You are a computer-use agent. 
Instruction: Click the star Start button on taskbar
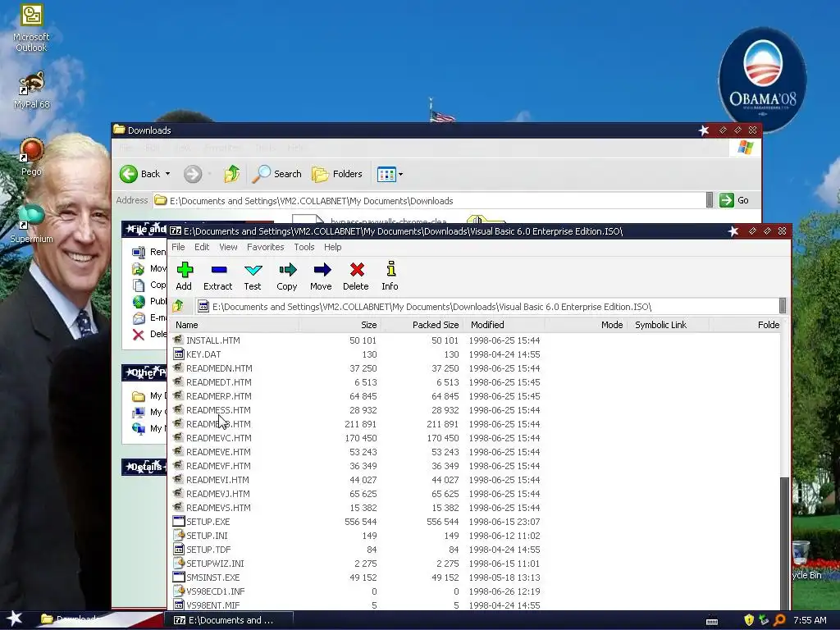coord(15,619)
